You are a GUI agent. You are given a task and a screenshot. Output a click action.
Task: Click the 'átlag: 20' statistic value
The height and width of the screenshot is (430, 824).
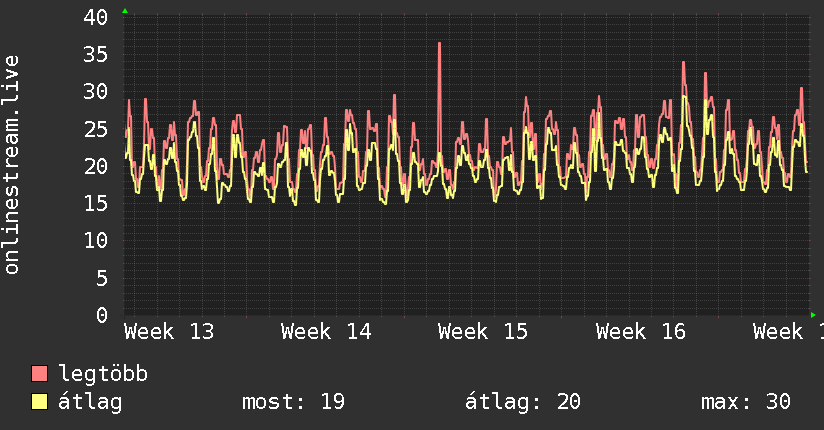522,402
